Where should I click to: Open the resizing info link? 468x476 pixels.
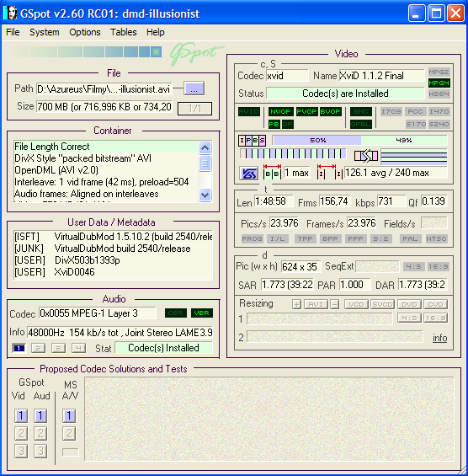(439, 338)
